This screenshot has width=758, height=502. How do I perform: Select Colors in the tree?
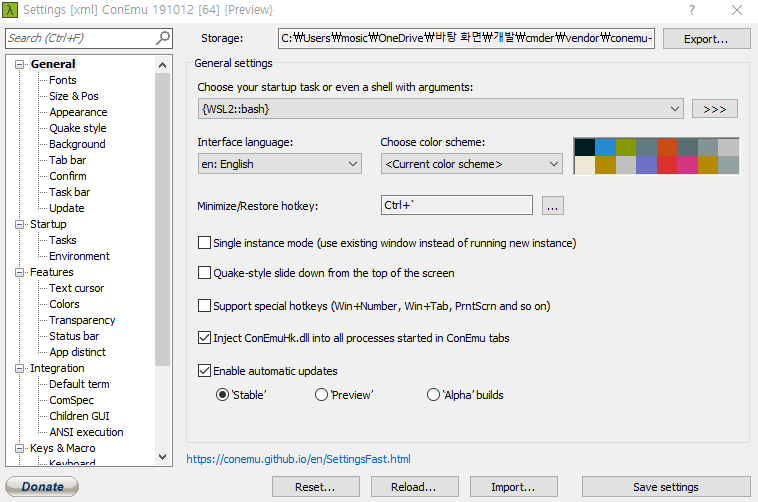pyautogui.click(x=64, y=304)
